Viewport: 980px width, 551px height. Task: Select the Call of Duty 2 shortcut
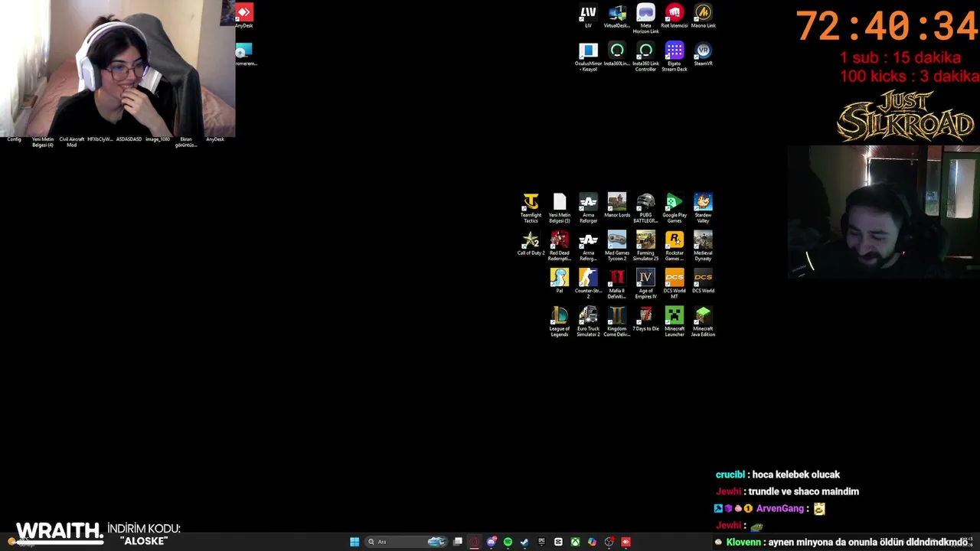coord(531,244)
